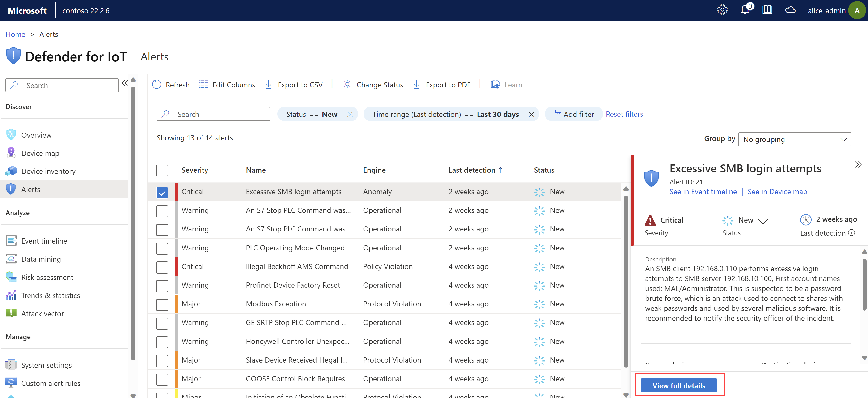Remove the Status New filter tag
The width and height of the screenshot is (868, 398).
pos(350,114)
